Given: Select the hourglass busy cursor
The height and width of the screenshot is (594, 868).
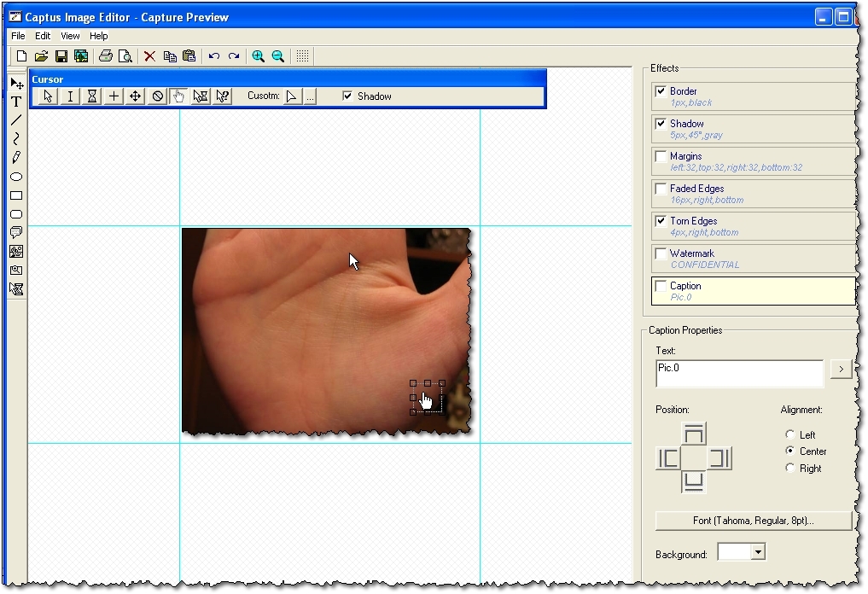Looking at the screenshot, I should 92,96.
